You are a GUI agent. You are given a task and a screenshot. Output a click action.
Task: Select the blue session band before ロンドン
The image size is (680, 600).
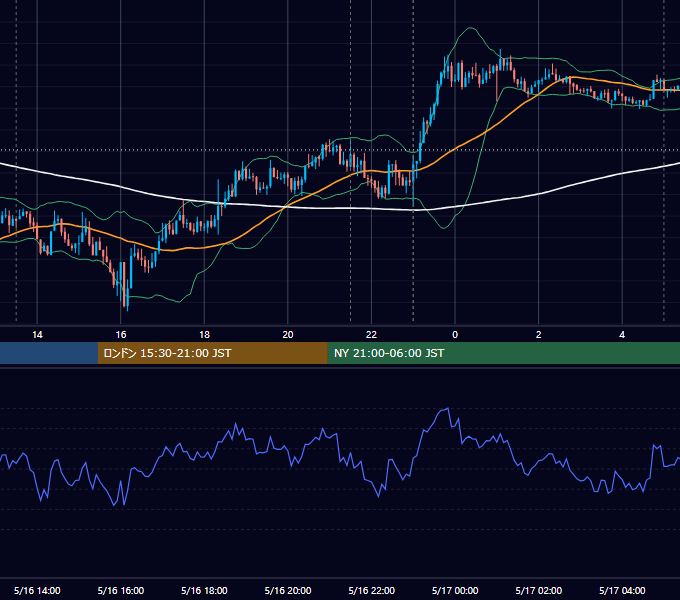coord(49,353)
